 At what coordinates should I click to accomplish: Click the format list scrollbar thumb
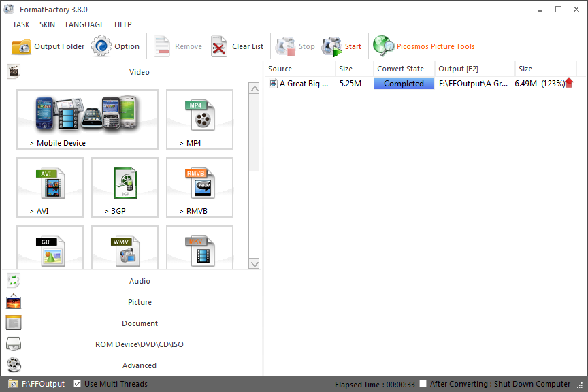254,133
